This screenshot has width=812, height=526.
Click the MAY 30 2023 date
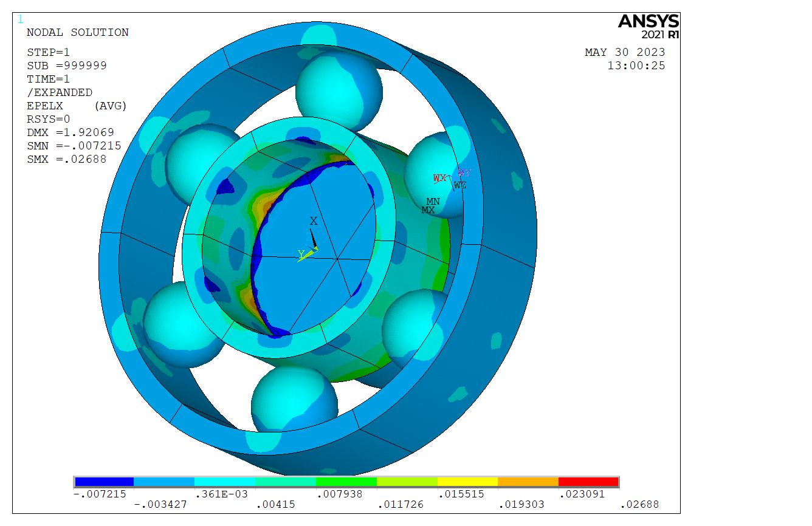(625, 52)
